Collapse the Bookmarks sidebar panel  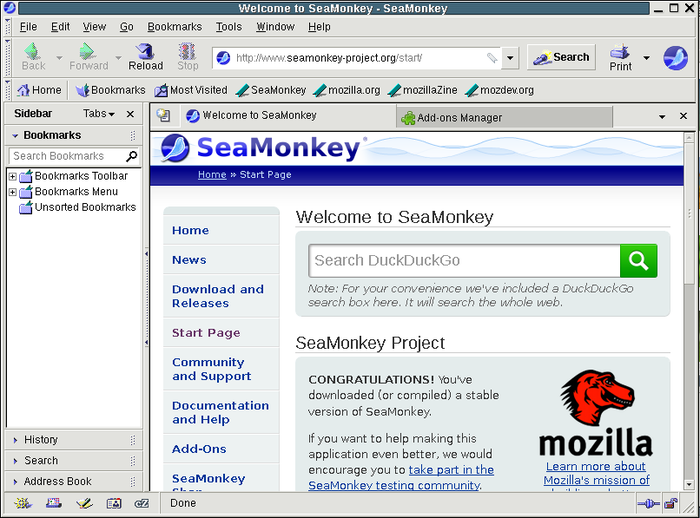point(73,135)
